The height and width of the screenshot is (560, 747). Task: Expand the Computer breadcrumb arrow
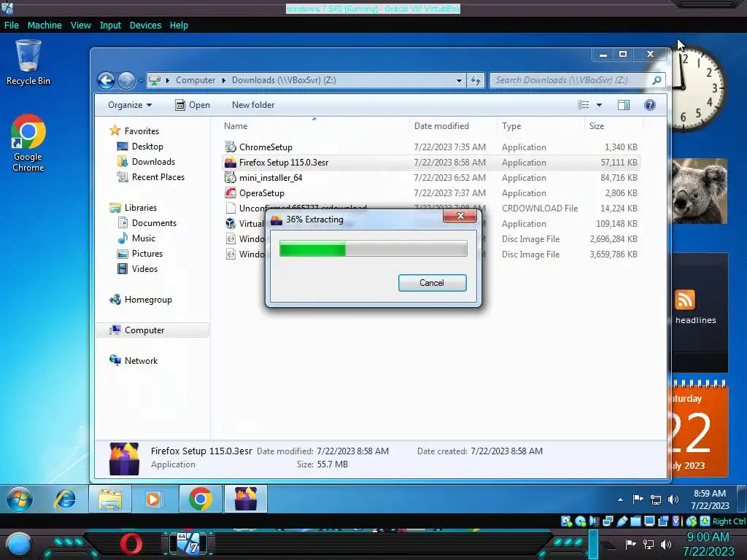pyautogui.click(x=223, y=80)
